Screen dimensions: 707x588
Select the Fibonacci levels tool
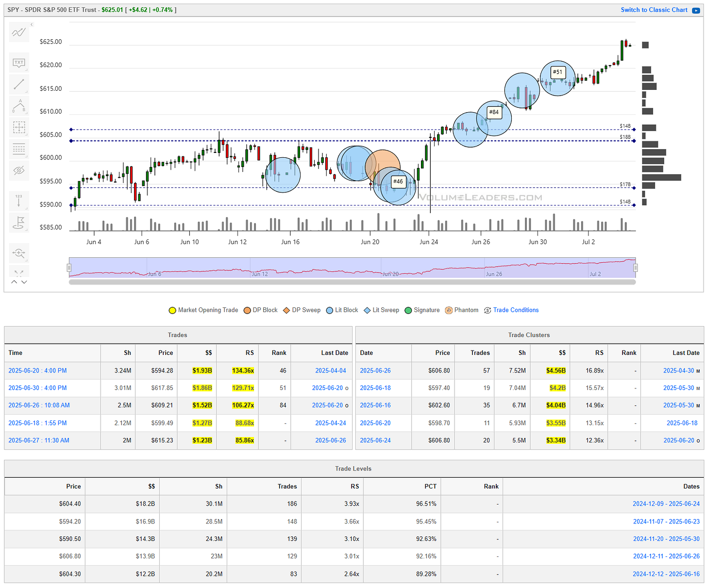(19, 149)
